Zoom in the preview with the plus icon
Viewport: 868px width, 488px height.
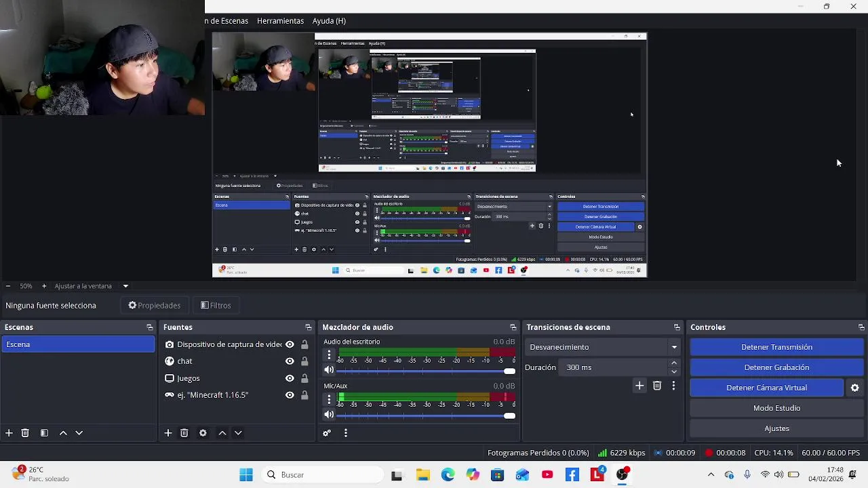pos(44,286)
